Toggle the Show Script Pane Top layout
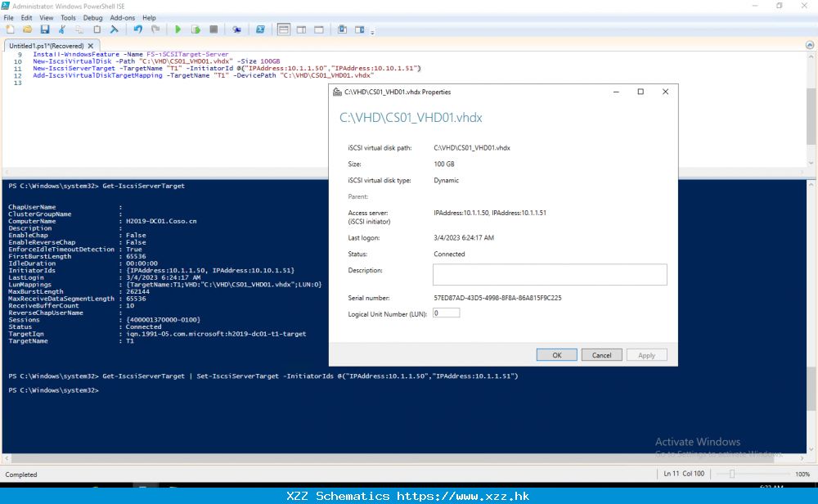Viewport: 818px width, 504px height. 284,29
